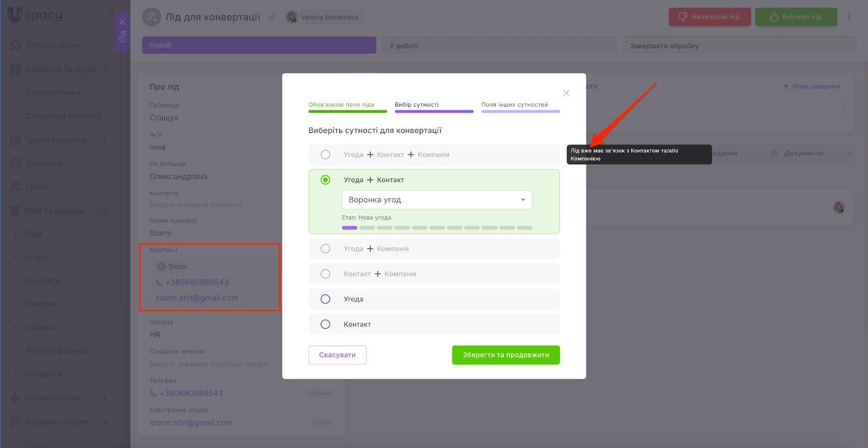Click the Групи people icon
This screenshot has width=868, height=448.
point(16,187)
